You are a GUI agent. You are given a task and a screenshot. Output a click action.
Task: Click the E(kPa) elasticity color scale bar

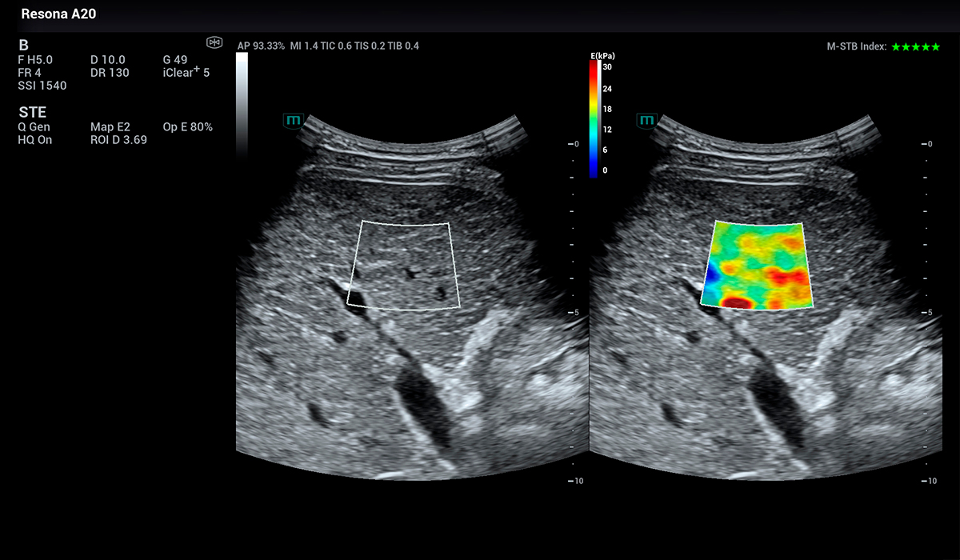tap(593, 118)
